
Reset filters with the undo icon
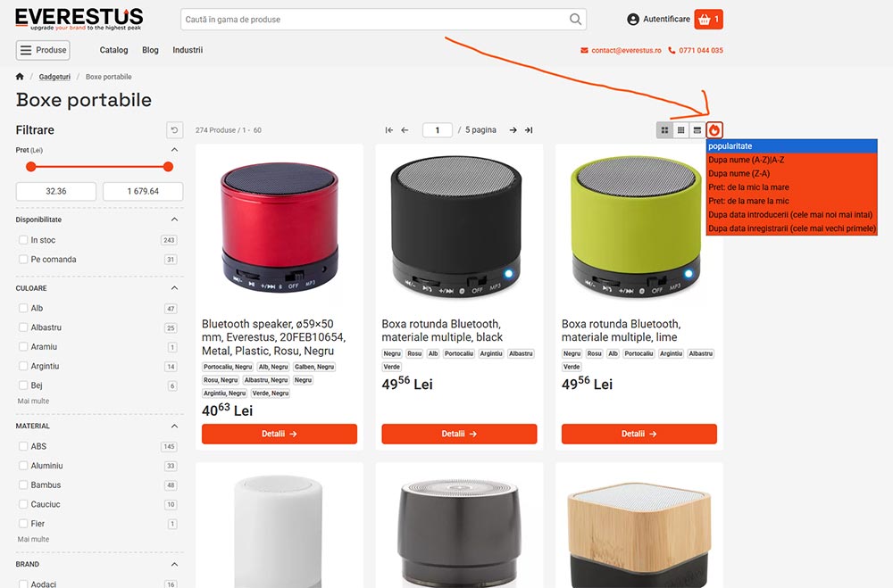pyautogui.click(x=174, y=130)
